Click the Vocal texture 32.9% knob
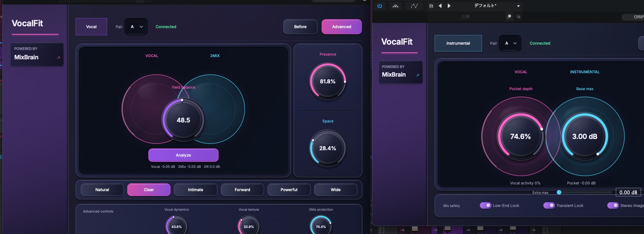644x234 pixels. 249,226
